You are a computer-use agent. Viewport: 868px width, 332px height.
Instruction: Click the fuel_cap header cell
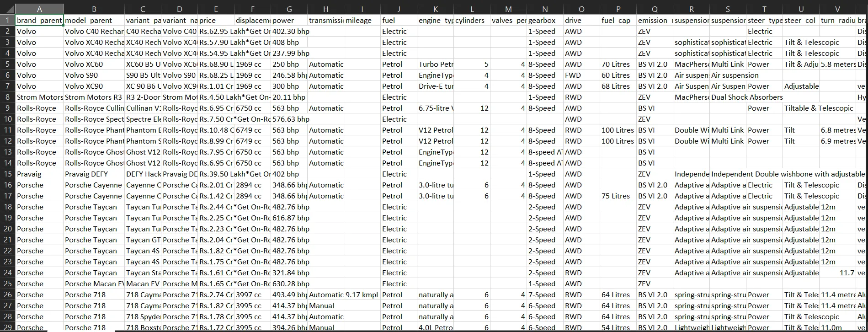[618, 20]
